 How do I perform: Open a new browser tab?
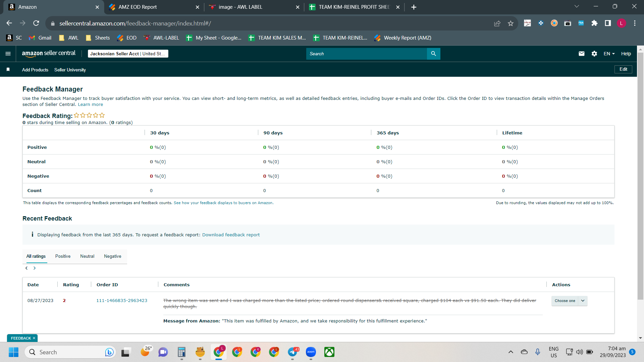click(x=414, y=7)
